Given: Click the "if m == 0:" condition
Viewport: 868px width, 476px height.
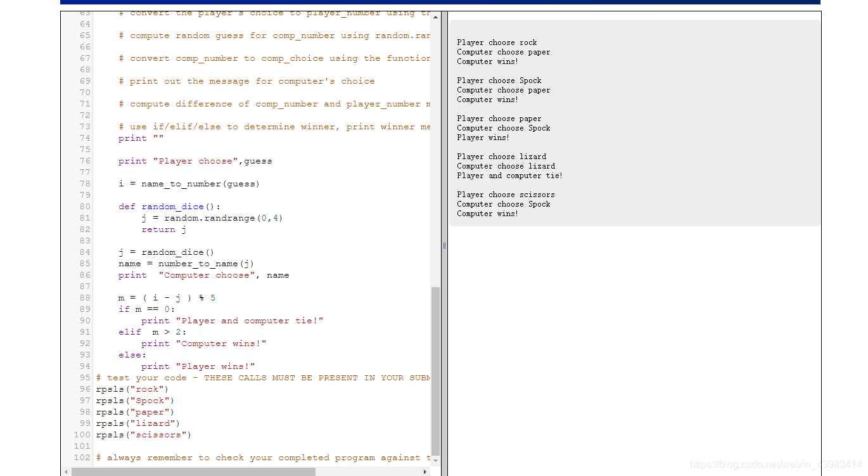Looking at the screenshot, I should tap(146, 309).
